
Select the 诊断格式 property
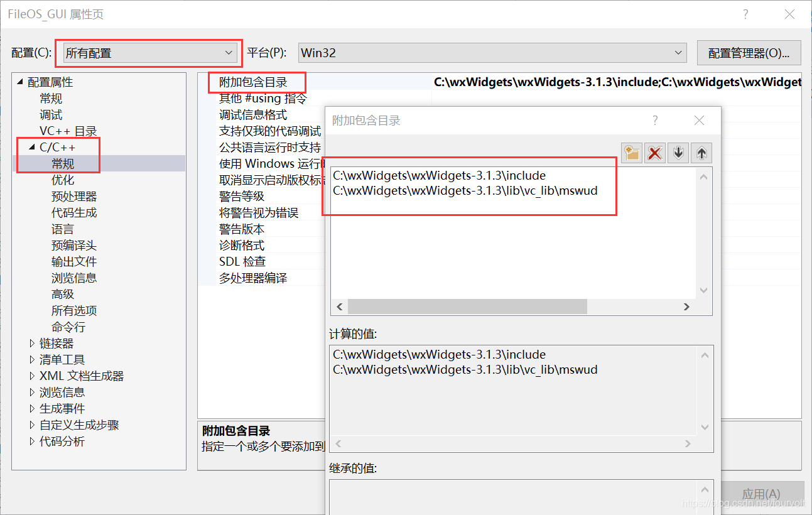coord(242,246)
